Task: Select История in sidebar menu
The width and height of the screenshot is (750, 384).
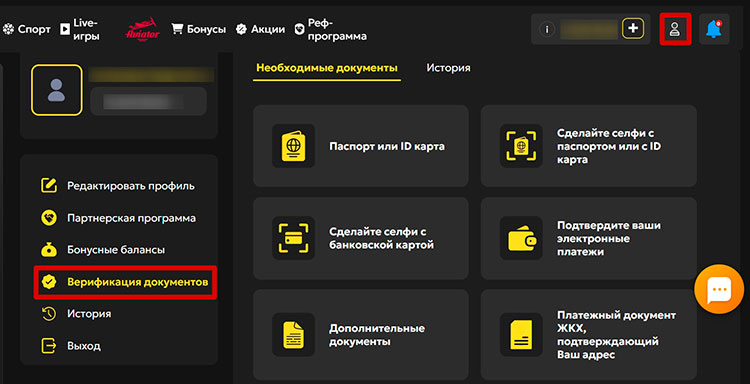Action: [89, 314]
